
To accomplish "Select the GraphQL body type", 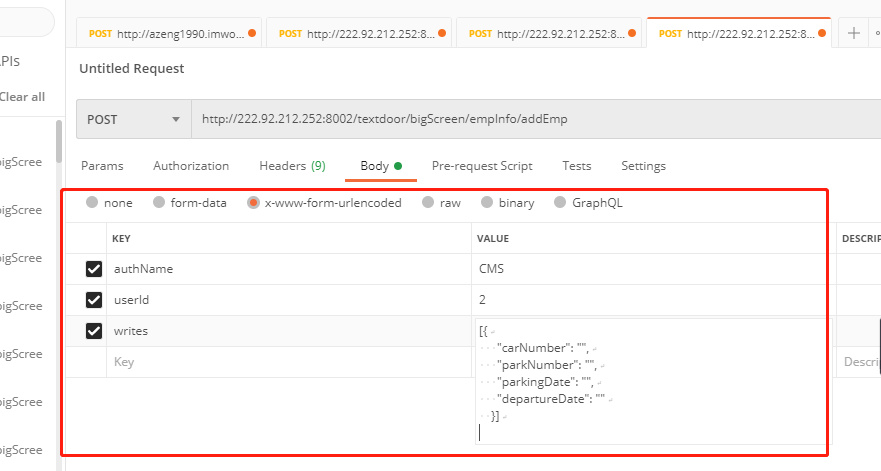I will 560,202.
